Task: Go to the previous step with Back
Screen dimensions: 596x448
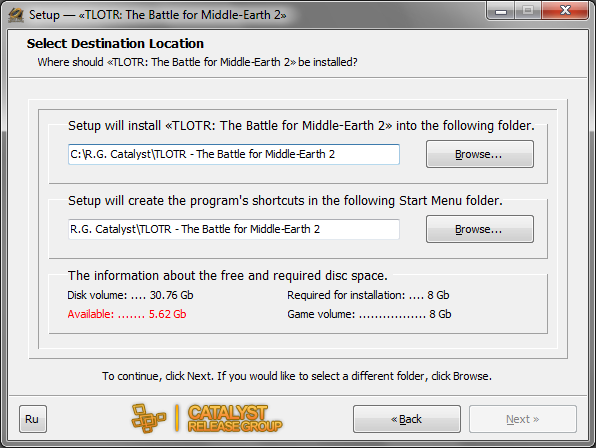Action: click(407, 419)
